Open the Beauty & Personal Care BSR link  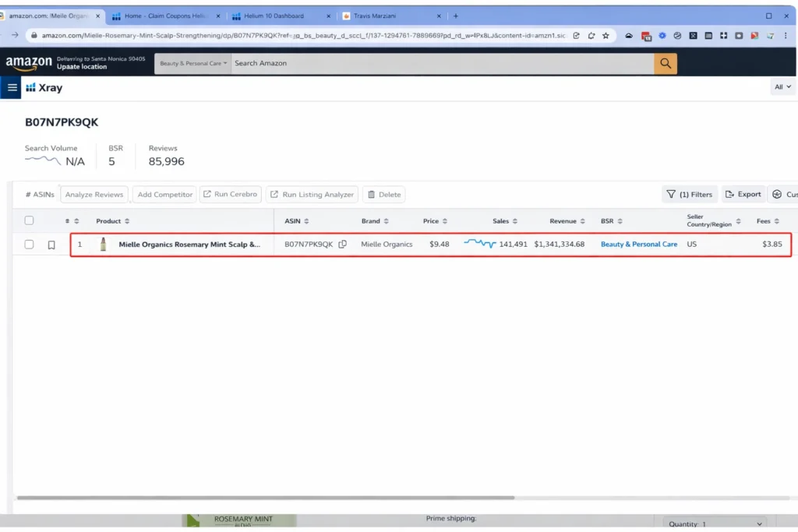pyautogui.click(x=639, y=244)
